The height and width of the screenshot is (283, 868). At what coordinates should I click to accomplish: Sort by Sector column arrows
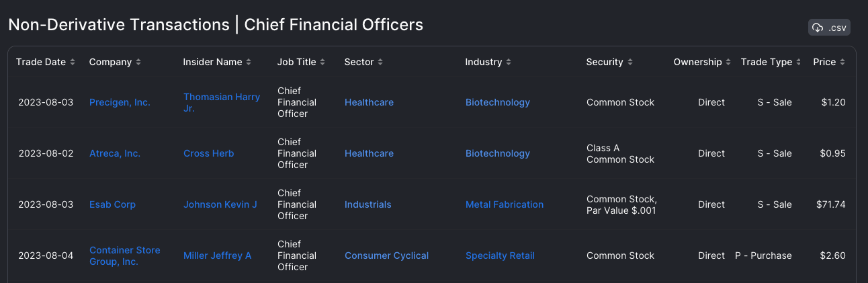coord(380,62)
